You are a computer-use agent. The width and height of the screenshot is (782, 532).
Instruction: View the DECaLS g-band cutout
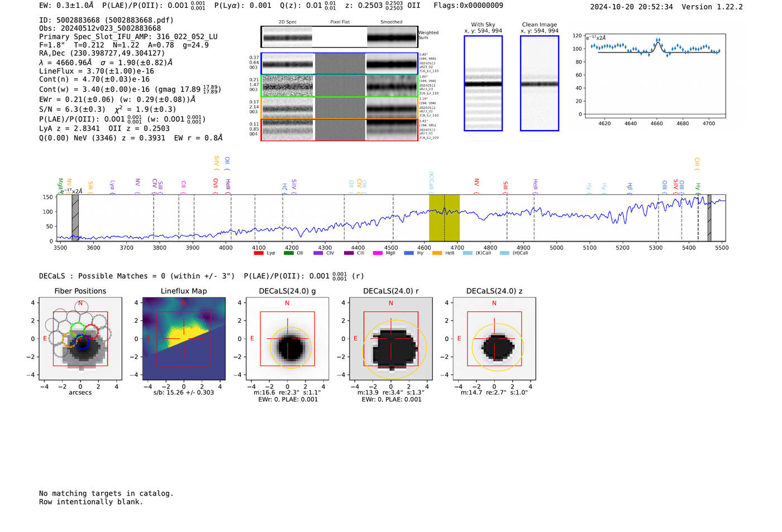click(x=288, y=339)
